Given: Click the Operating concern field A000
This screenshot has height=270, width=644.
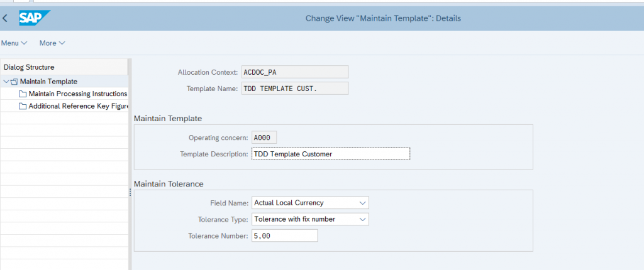Looking at the screenshot, I should [264, 138].
